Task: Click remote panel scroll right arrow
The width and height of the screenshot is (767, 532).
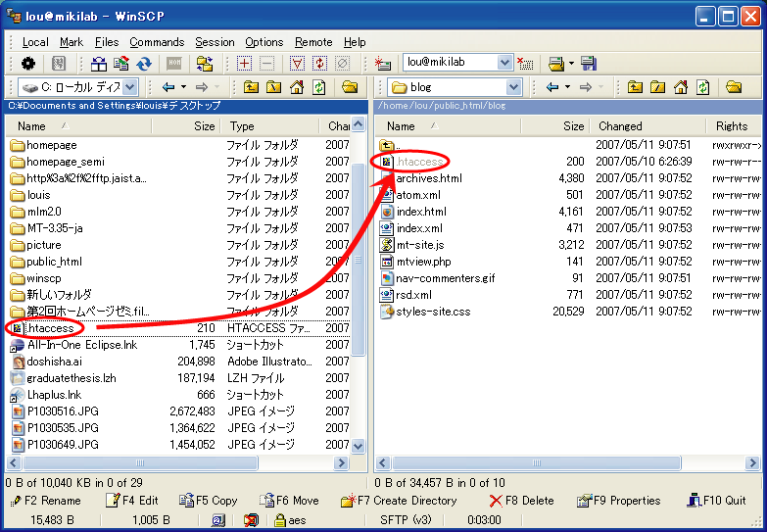Action: tap(752, 462)
